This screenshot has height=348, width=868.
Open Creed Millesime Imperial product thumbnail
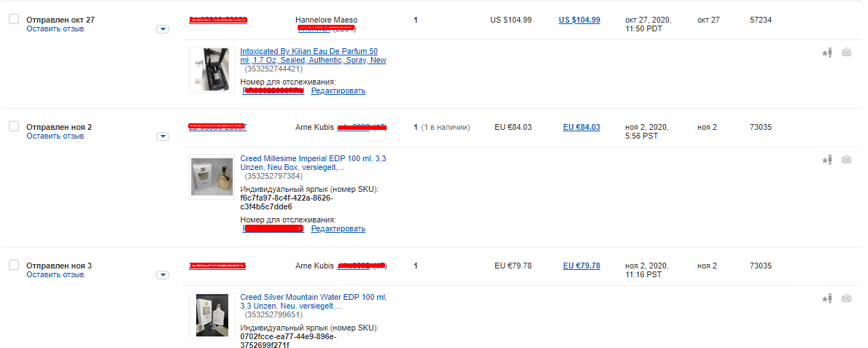point(212,177)
